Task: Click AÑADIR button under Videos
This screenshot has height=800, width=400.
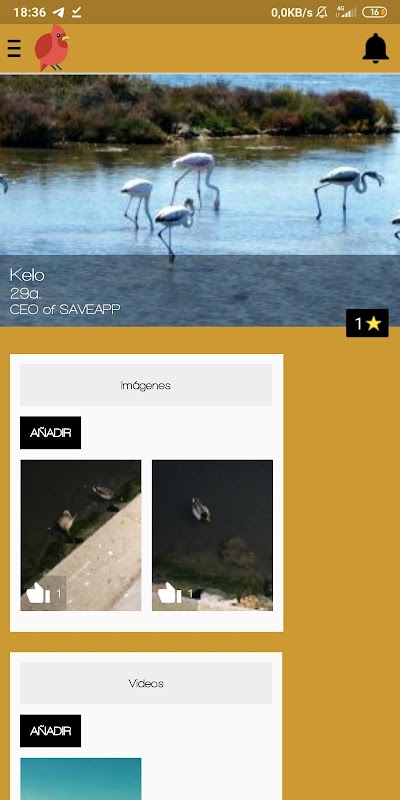Action: coord(51,731)
